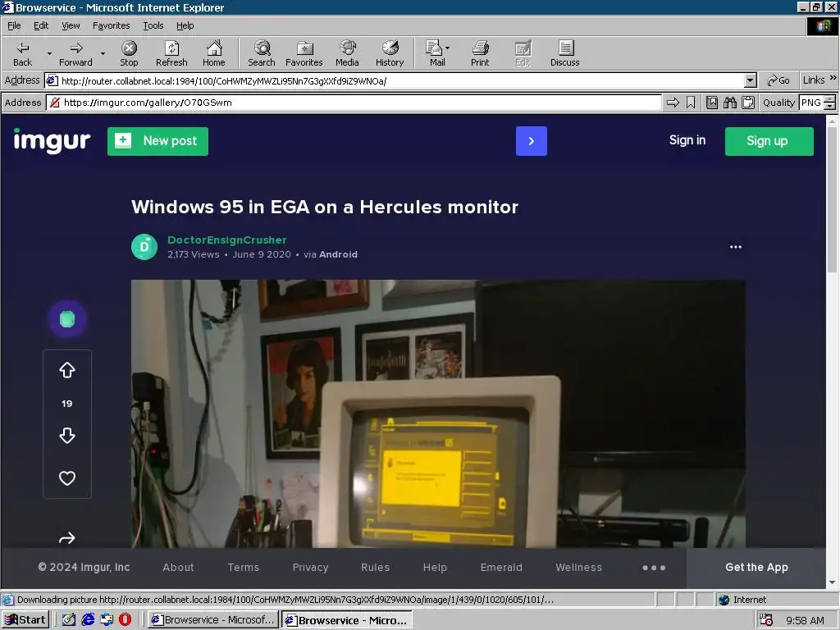Viewport: 840px width, 630px height.
Task: Open the History pane
Action: [x=390, y=53]
